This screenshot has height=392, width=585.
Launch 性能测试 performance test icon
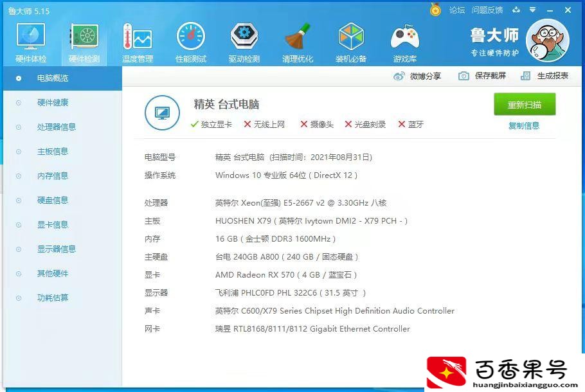pyautogui.click(x=191, y=37)
